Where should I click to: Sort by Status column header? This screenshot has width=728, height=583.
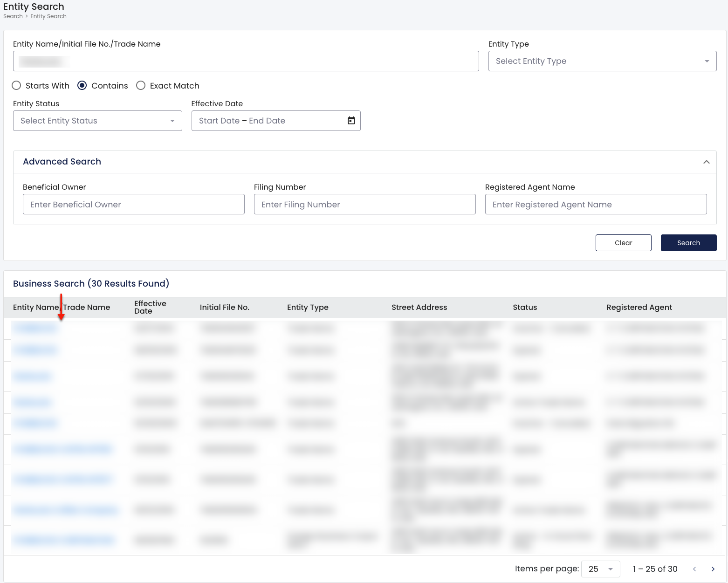pyautogui.click(x=525, y=307)
